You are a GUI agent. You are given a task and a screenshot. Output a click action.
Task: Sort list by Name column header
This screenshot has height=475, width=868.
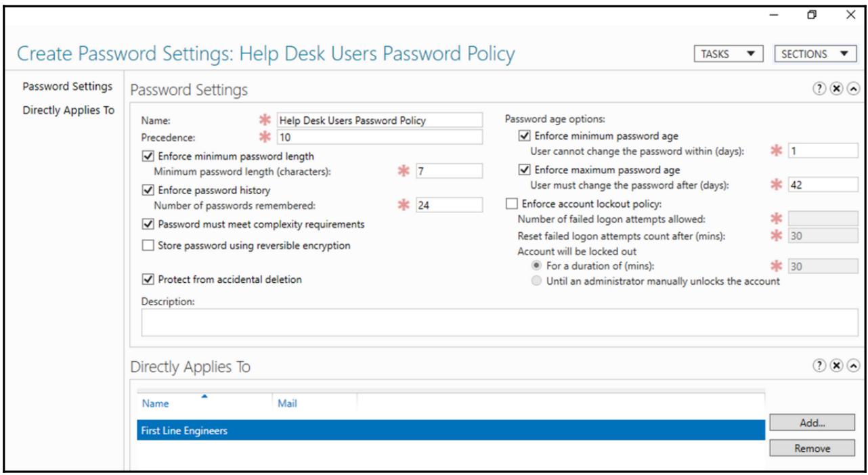coord(156,403)
